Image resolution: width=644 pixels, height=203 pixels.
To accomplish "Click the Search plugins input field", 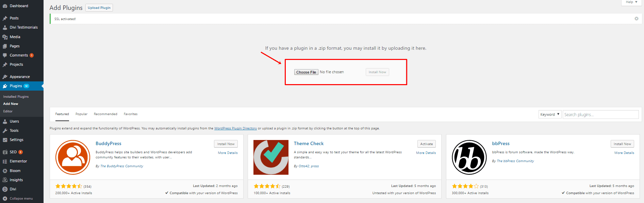I will click(600, 114).
